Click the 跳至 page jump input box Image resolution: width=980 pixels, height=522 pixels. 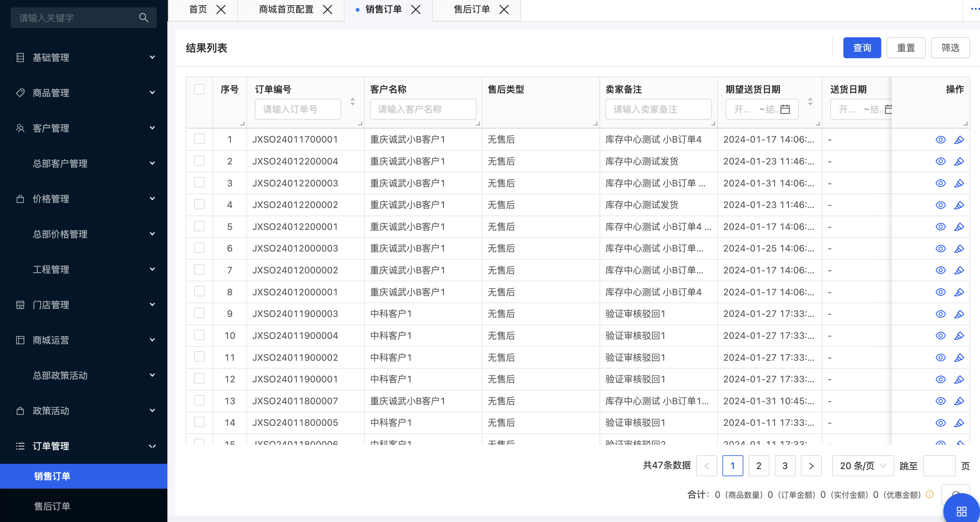[x=939, y=466]
